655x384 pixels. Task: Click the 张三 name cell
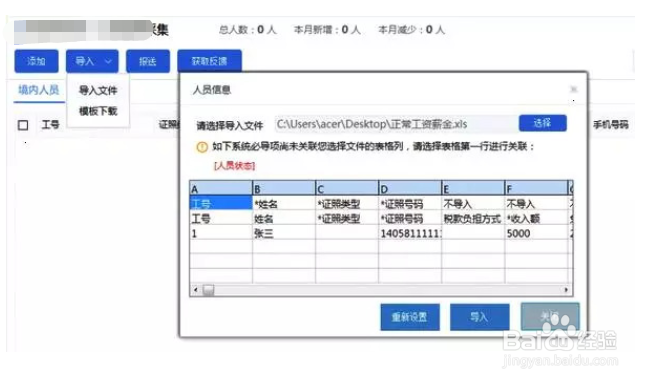tap(284, 233)
